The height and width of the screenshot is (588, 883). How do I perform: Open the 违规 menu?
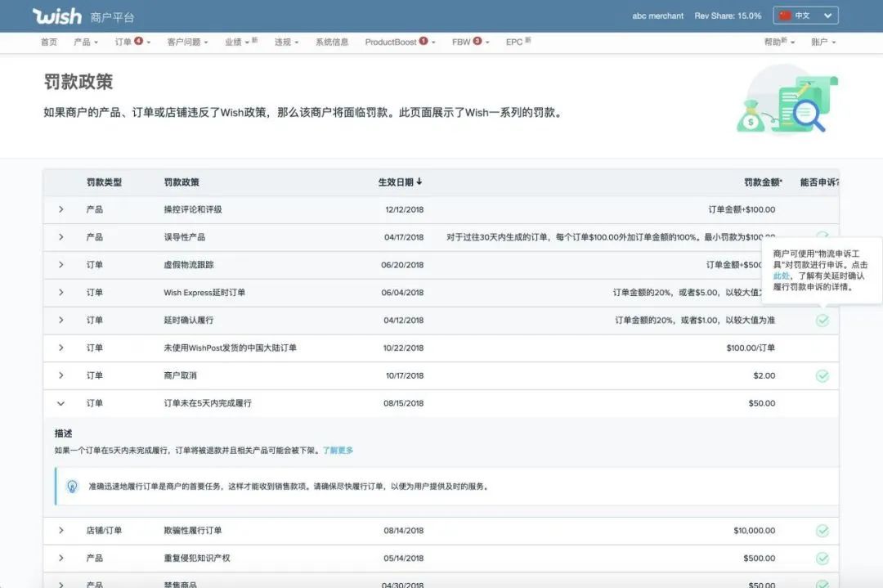(287, 43)
